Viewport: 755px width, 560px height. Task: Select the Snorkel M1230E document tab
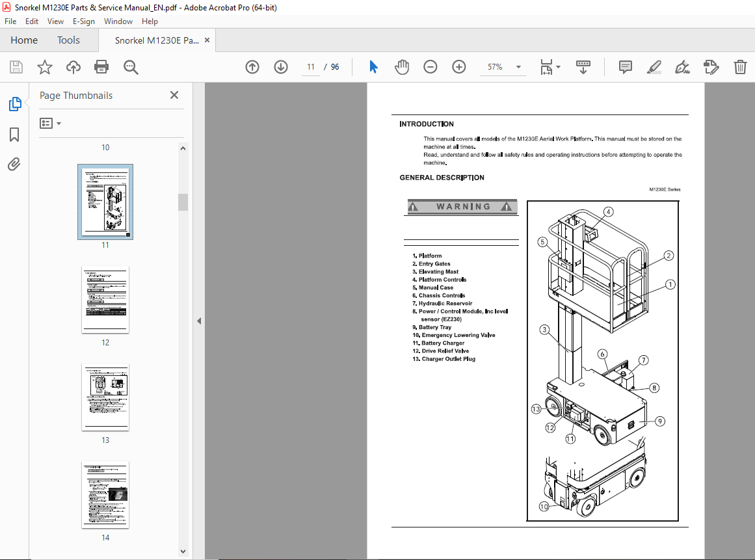click(157, 40)
